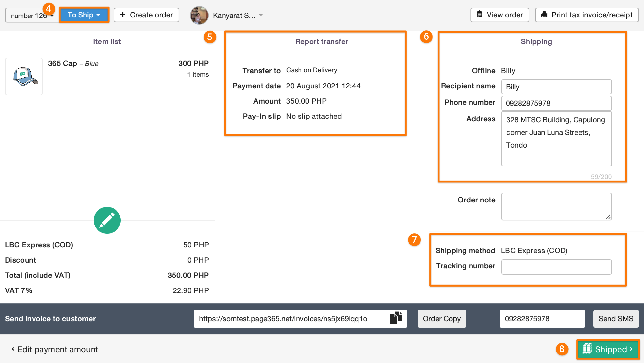The image size is (644, 363).
Task: Copy invoice link using the copy icon
Action: pos(396,318)
